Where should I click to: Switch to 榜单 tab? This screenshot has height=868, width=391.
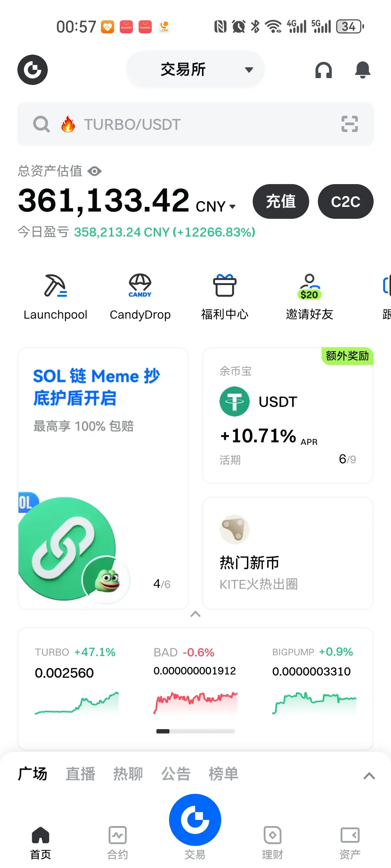click(224, 774)
